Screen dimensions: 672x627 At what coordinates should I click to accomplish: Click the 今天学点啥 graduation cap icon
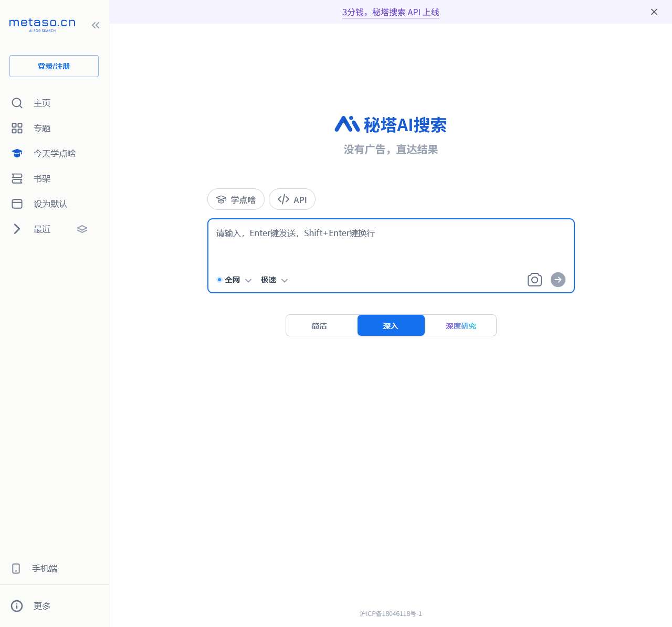coord(17,153)
